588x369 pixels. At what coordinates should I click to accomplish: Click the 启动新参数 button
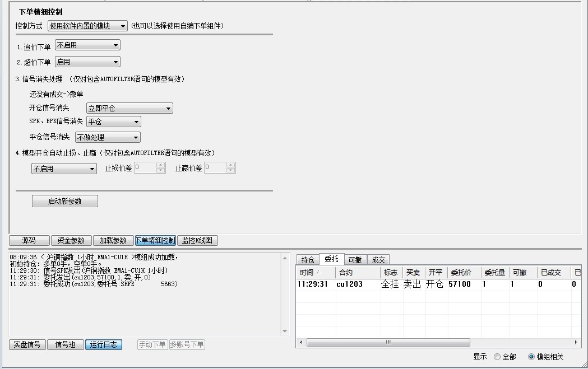tap(65, 201)
